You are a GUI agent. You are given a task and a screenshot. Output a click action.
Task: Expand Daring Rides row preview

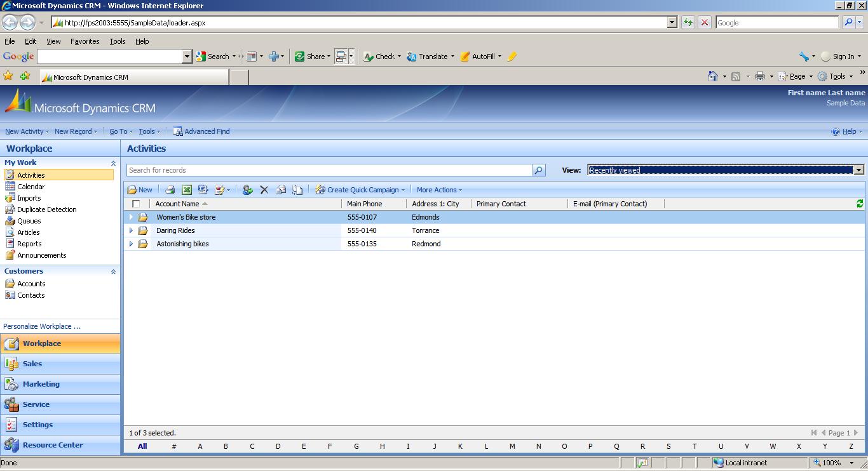coord(132,230)
